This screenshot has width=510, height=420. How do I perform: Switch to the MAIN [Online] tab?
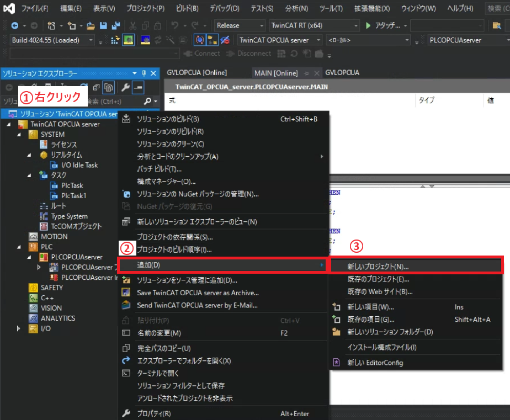click(x=276, y=73)
